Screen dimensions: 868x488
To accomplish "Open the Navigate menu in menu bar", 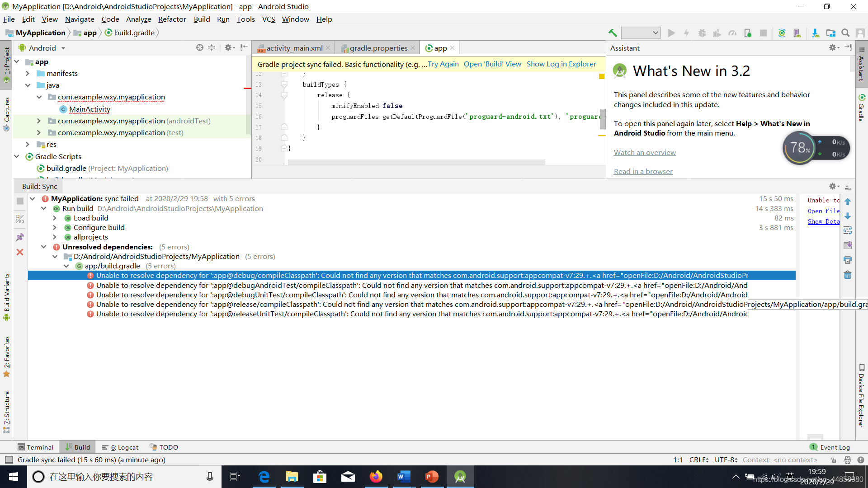I will click(79, 19).
